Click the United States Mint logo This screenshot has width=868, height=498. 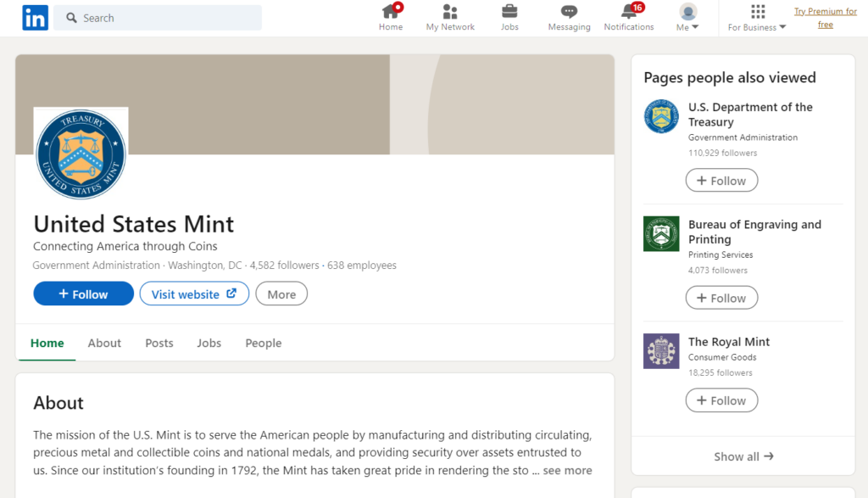(81, 154)
